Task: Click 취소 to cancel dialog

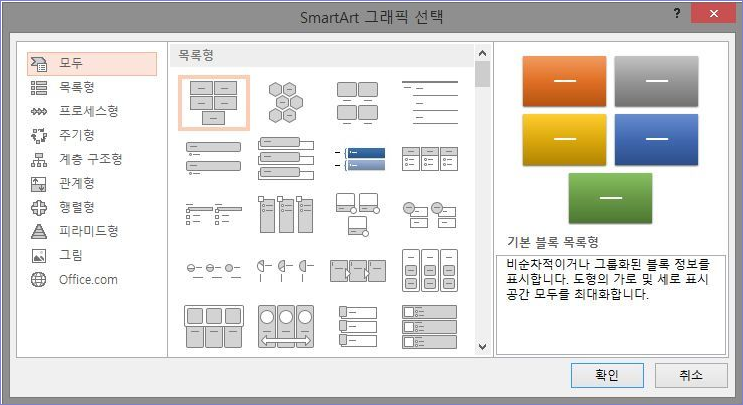Action: (691, 376)
